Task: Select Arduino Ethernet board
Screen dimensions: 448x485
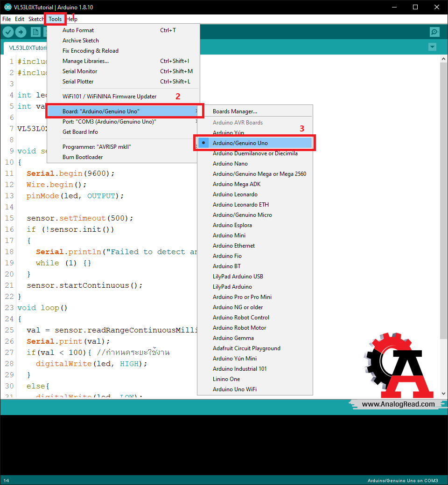Action: coord(255,245)
